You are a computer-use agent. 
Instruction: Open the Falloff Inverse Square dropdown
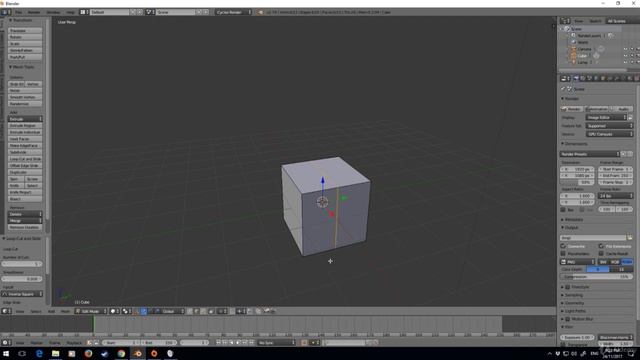coord(22,294)
